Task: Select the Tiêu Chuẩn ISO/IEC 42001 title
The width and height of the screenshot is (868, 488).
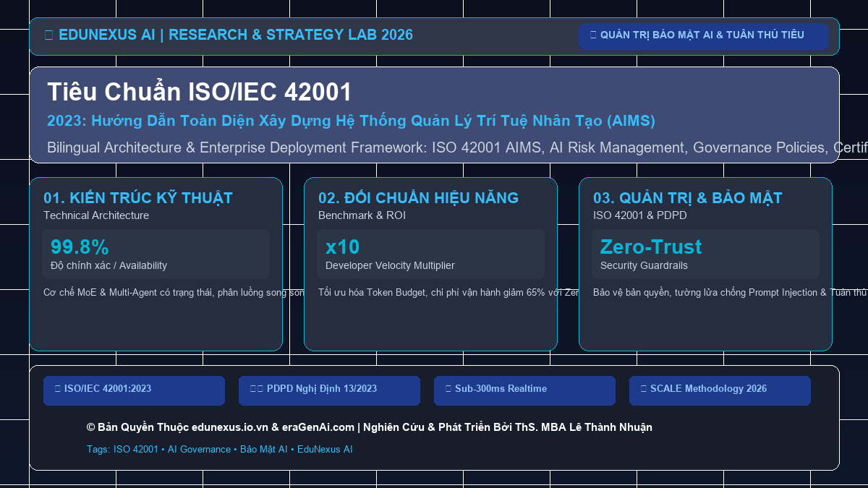Action: 200,92
